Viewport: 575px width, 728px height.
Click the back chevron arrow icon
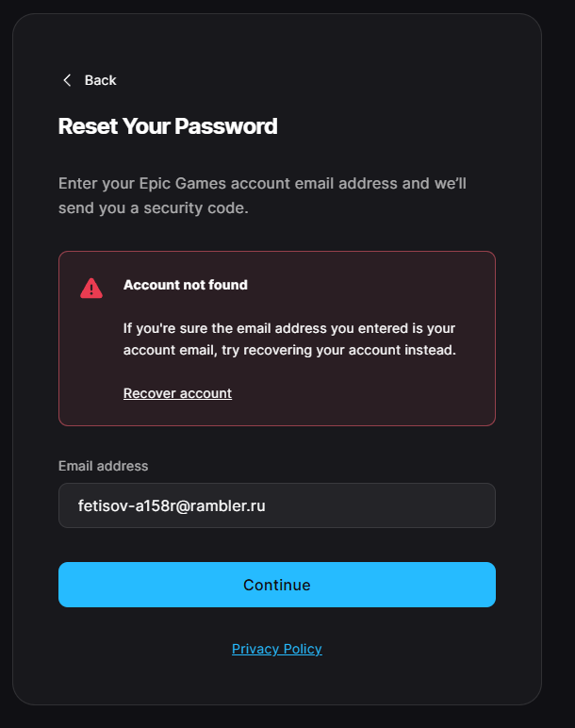(x=67, y=80)
